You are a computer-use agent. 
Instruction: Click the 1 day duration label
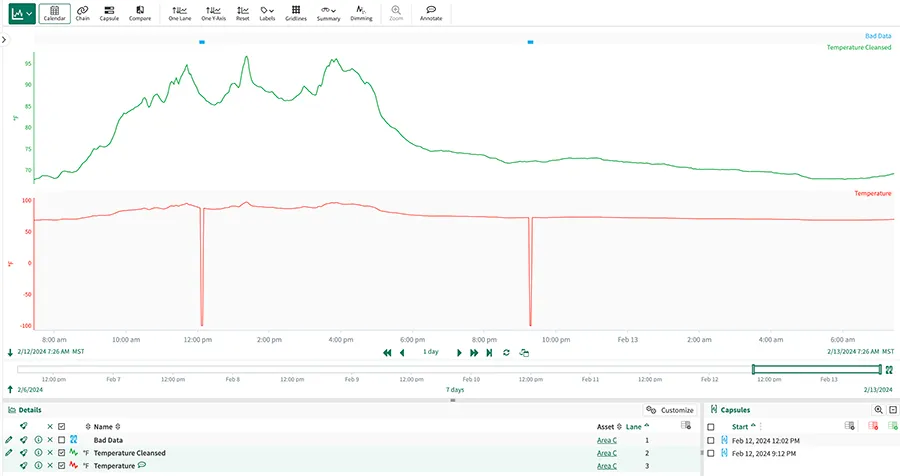click(x=430, y=351)
